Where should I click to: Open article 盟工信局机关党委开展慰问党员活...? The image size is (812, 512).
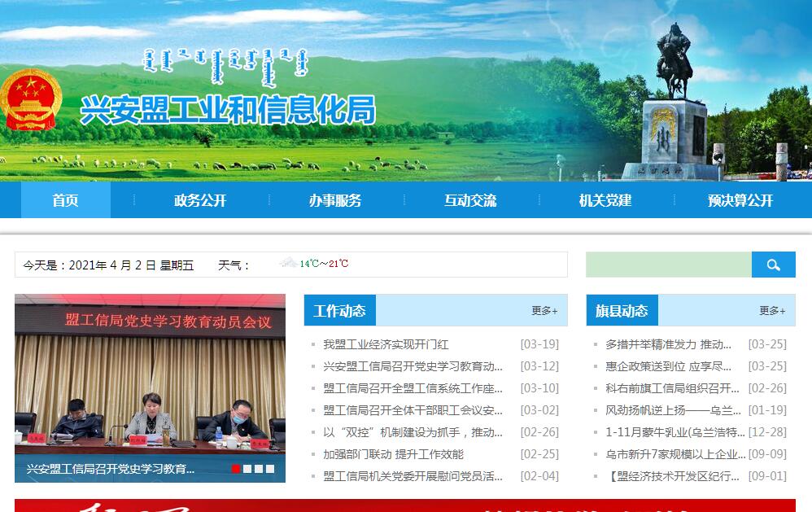point(413,476)
